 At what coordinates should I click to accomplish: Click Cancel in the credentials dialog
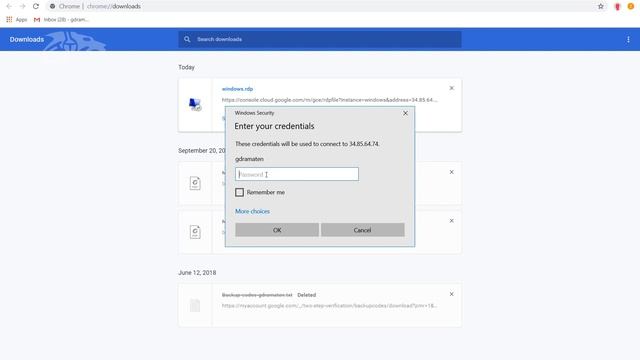tap(362, 230)
